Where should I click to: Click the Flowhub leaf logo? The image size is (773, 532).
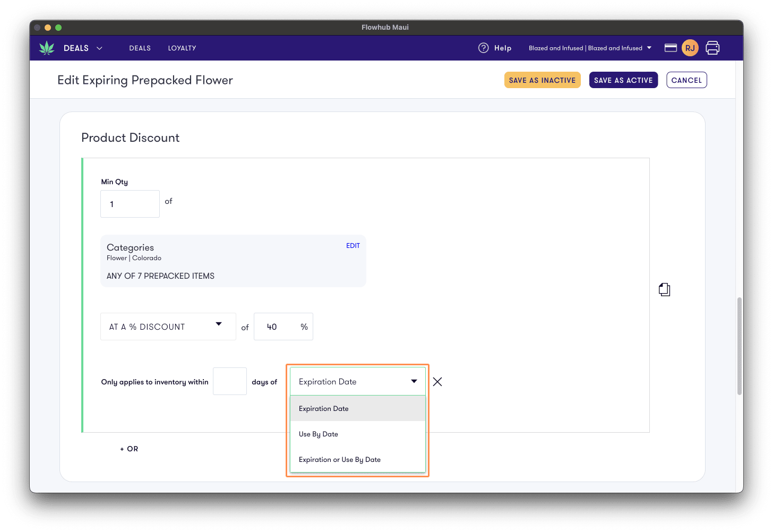[47, 48]
